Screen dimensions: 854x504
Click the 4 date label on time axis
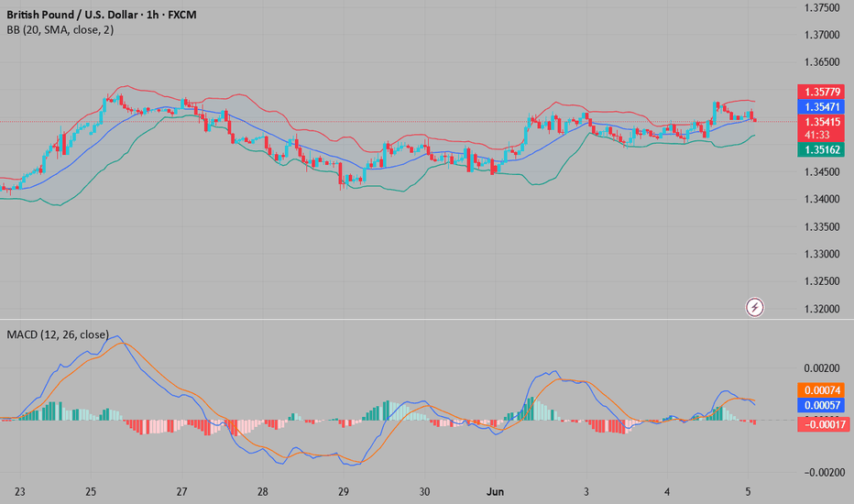667,492
